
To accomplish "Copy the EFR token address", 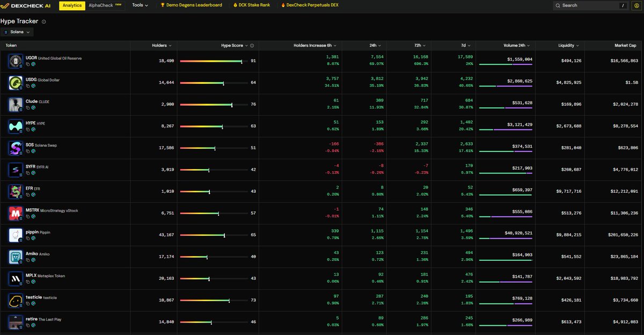I will [28, 194].
